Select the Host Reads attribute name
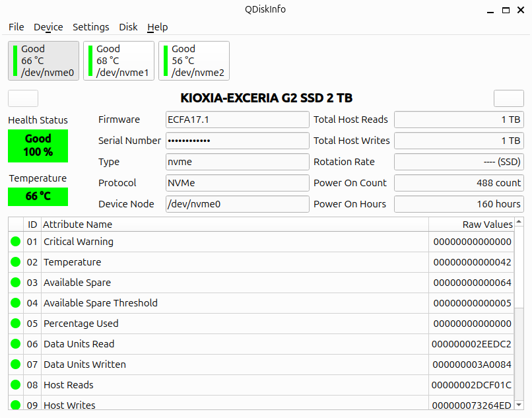Viewport: 532px width, 418px height. pos(68,385)
